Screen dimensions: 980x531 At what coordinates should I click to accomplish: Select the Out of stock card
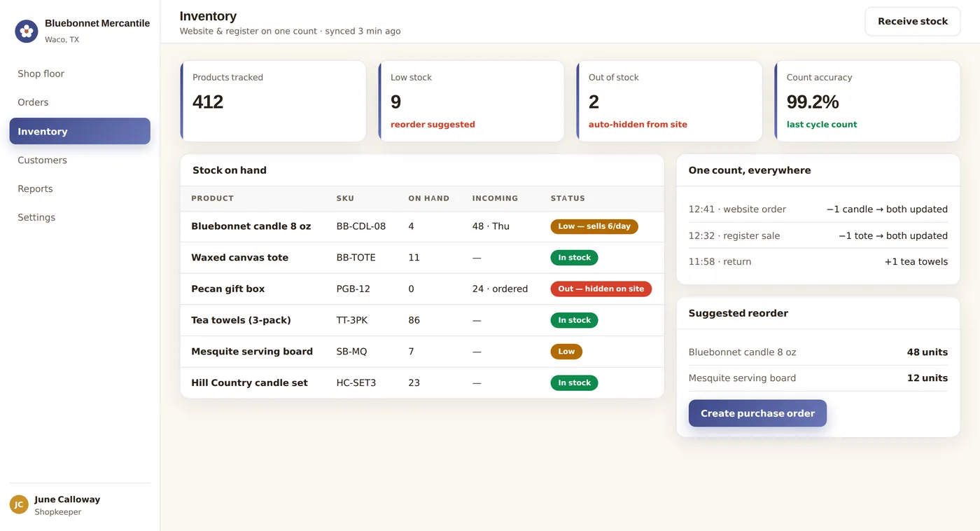[669, 101]
